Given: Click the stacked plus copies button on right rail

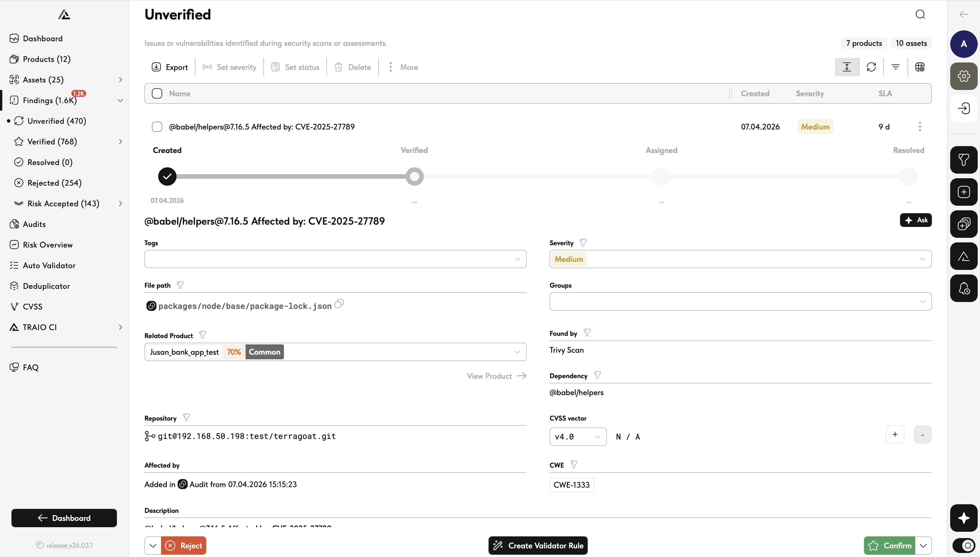Looking at the screenshot, I should (964, 224).
